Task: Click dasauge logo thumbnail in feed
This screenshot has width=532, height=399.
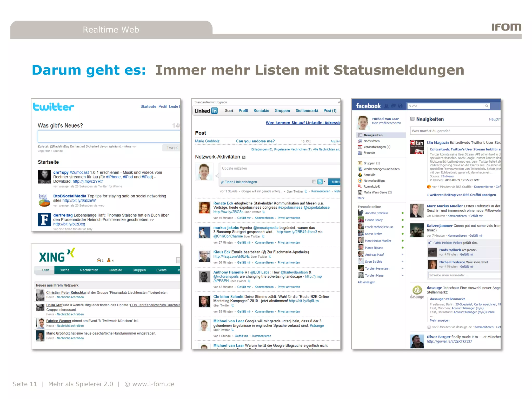Action: (x=417, y=292)
